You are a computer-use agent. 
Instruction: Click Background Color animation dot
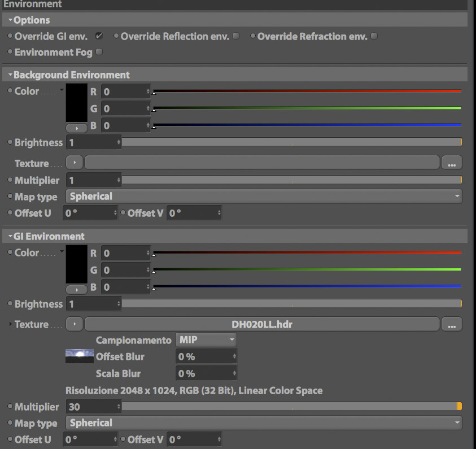point(10,90)
